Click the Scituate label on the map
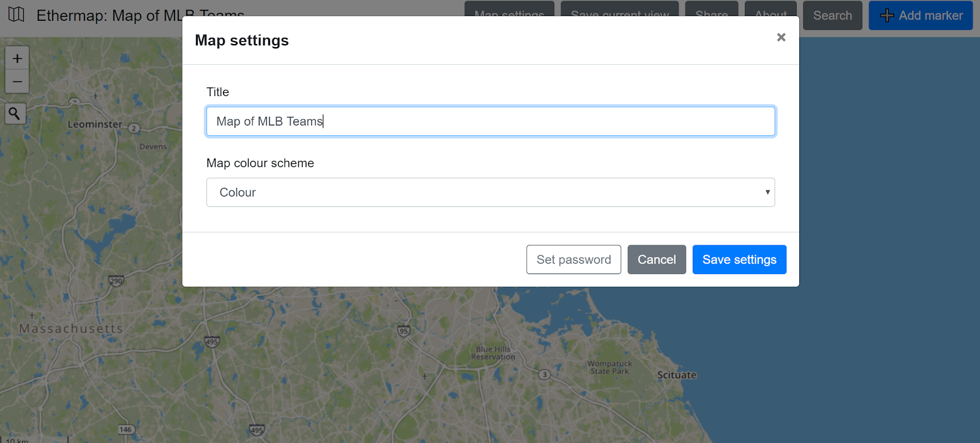 pyautogui.click(x=677, y=375)
